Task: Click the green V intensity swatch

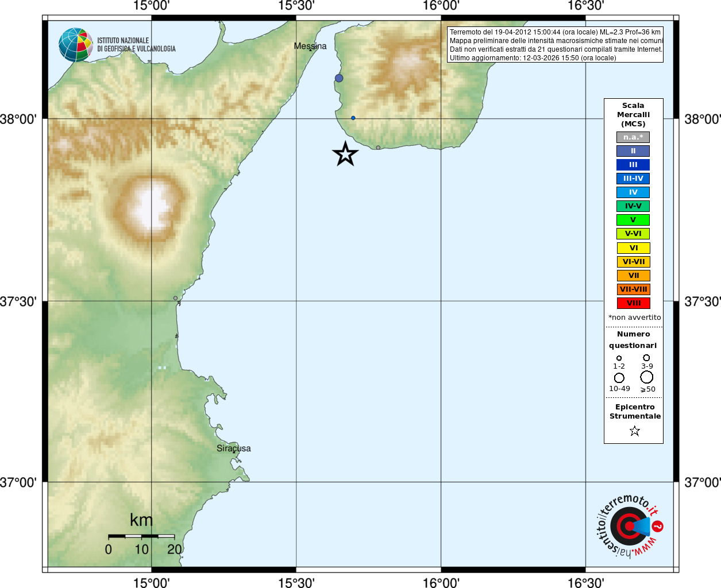Action: tap(633, 220)
